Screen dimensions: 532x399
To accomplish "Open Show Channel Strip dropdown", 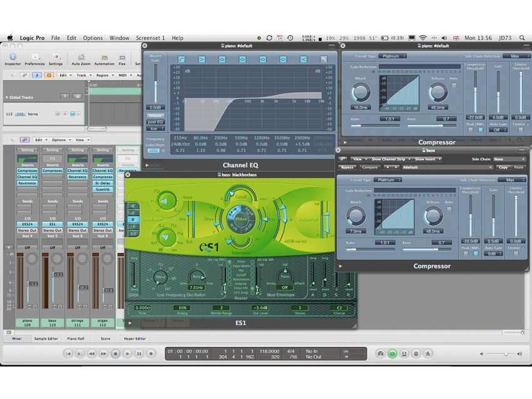I will [x=391, y=159].
